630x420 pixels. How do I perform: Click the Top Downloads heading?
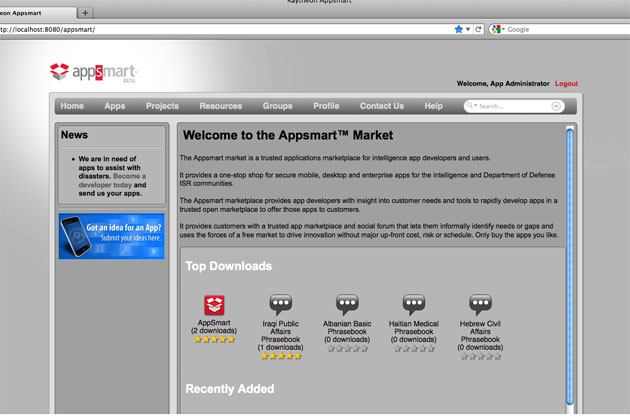[229, 266]
